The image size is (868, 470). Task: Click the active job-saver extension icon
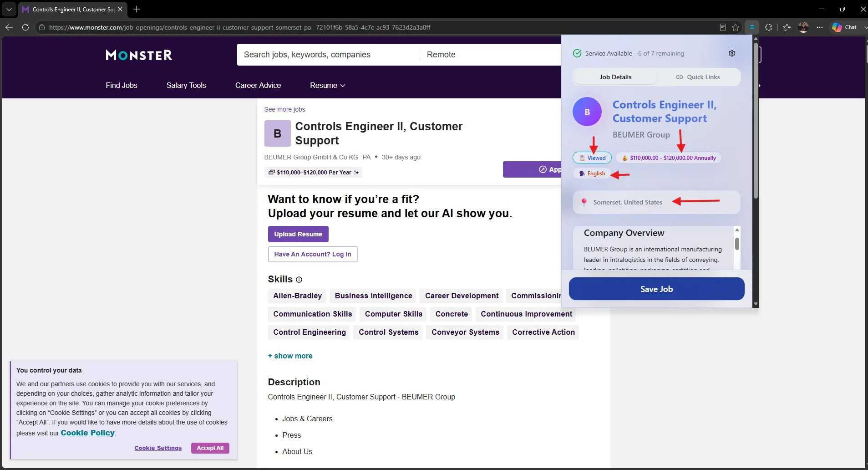tap(752, 27)
